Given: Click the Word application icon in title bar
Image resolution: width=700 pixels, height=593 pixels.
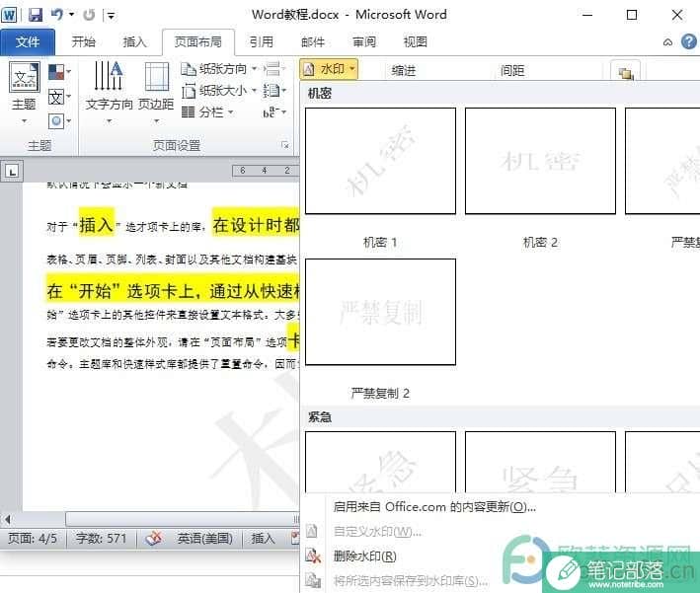Looking at the screenshot, I should tap(9, 15).
